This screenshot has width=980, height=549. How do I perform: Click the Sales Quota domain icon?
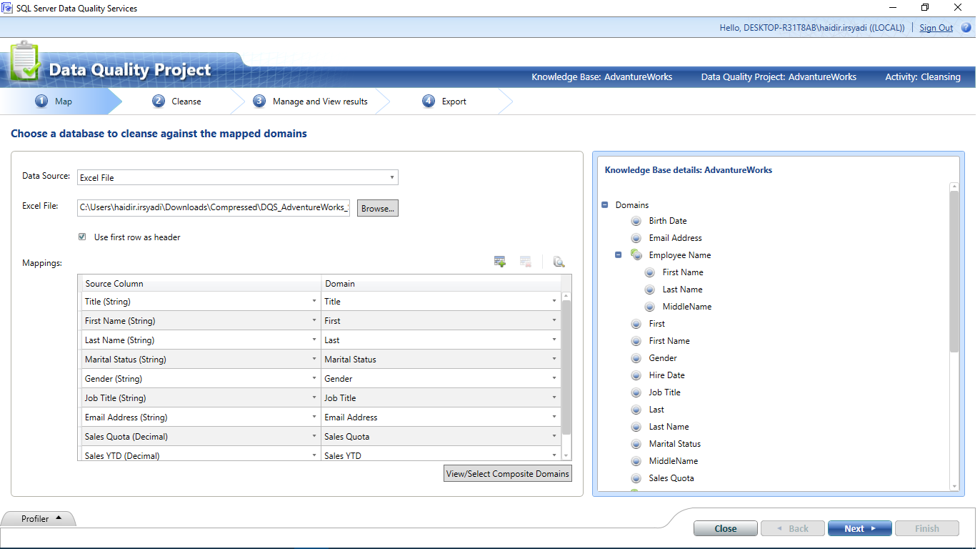click(x=636, y=478)
